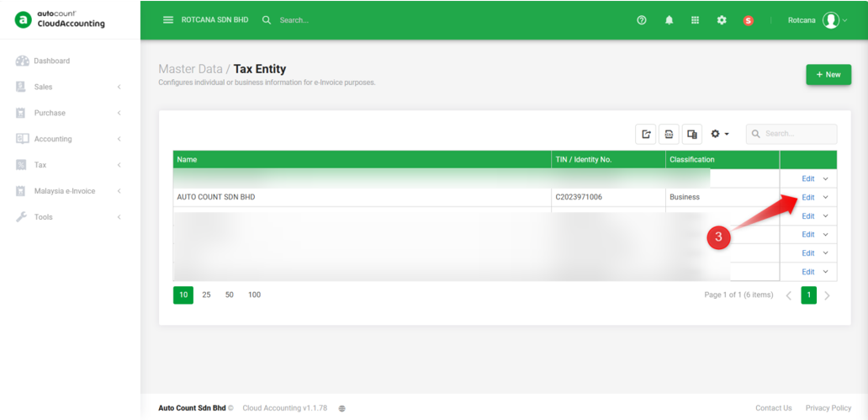This screenshot has height=420, width=868.
Task: Select page 1 in pagination
Action: (x=808, y=295)
